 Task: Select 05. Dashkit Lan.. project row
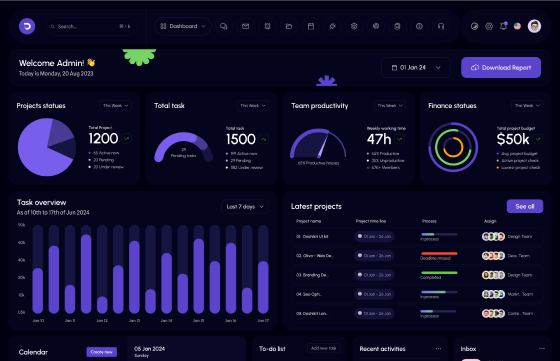417,314
